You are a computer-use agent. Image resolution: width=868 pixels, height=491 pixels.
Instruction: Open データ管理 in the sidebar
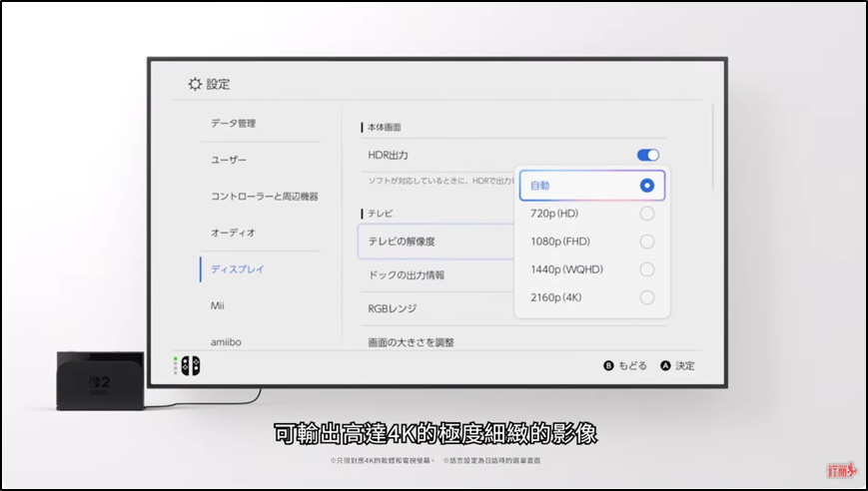233,124
